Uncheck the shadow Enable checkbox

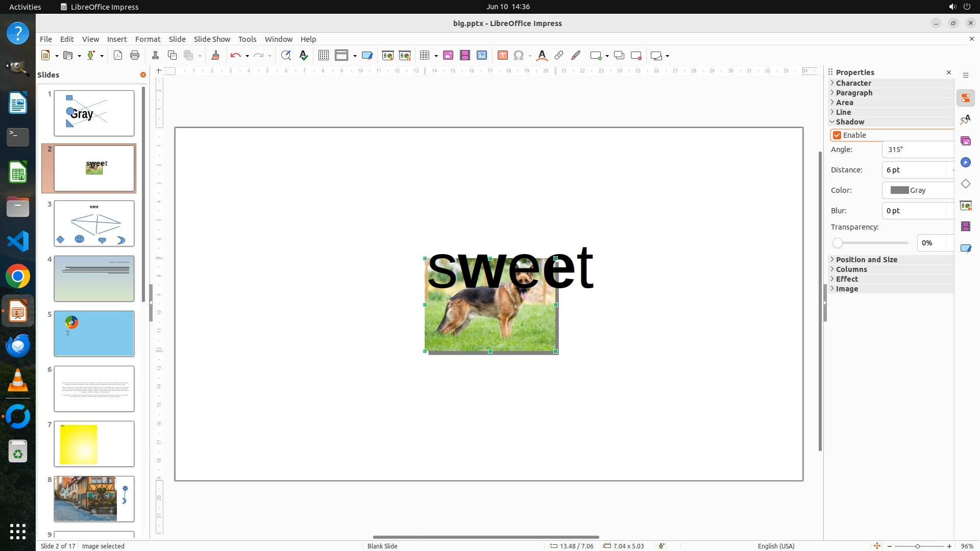[x=837, y=135]
